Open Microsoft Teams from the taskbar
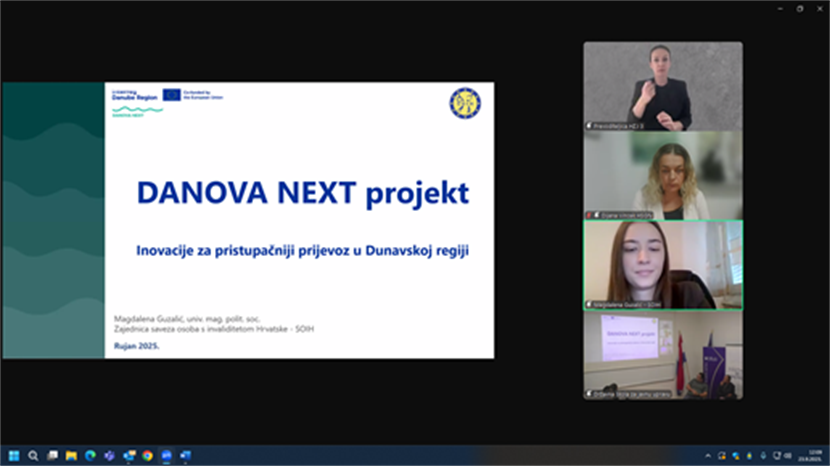Screen dimensions: 830x466 [x=109, y=456]
